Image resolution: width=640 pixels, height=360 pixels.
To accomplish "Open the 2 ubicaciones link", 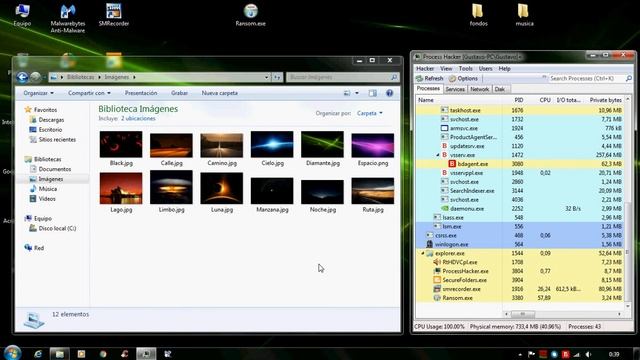I will click(x=138, y=118).
